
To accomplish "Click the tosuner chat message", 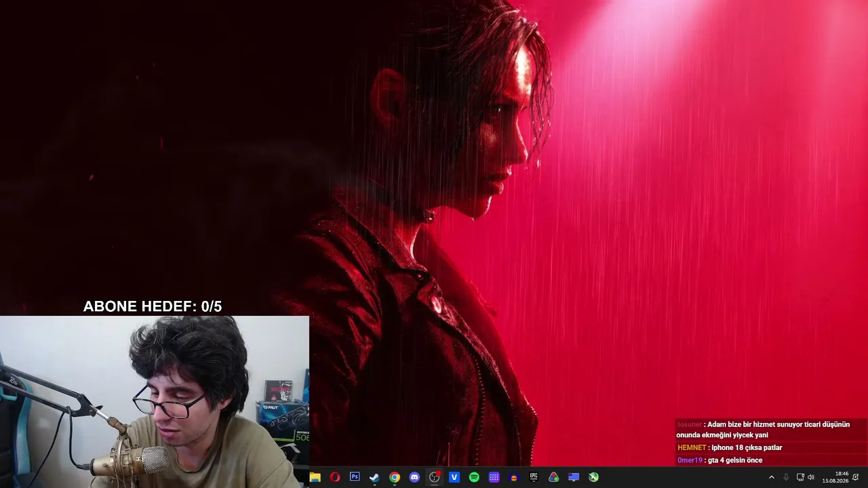I will (770, 429).
